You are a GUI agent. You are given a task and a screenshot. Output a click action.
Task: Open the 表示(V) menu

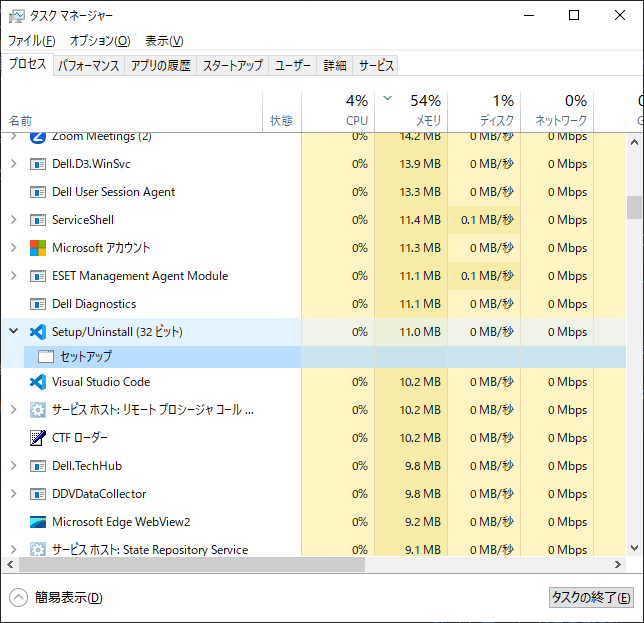(x=164, y=41)
